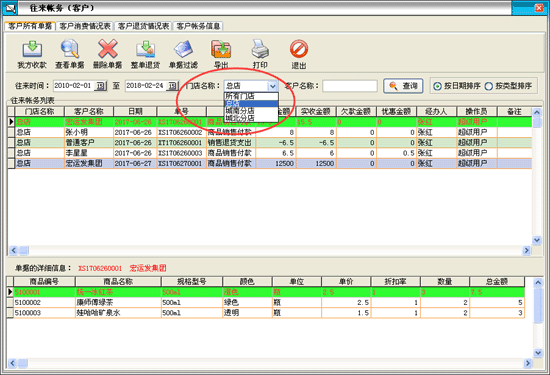550x375 pixels.
Task: Switch to 客户所有单据 tab
Action: coord(30,26)
